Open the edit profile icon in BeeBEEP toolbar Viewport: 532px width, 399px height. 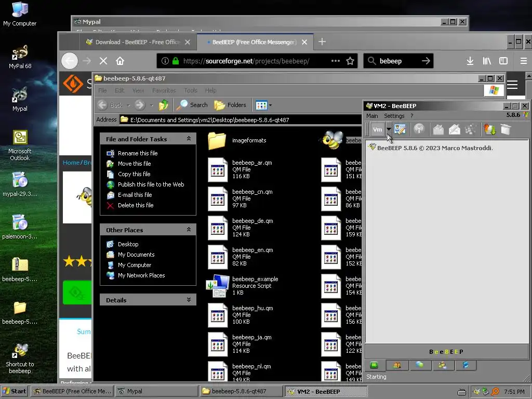point(400,129)
